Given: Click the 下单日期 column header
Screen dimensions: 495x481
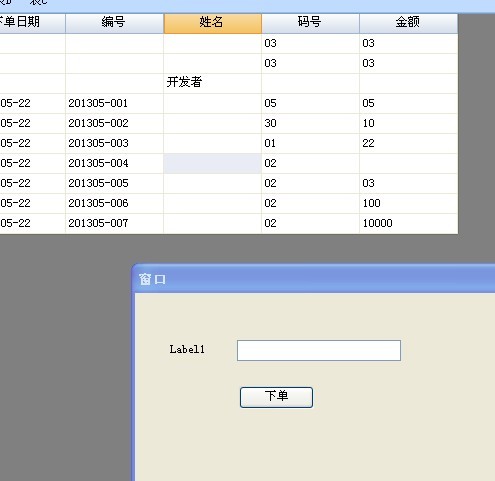Looking at the screenshot, I should (32, 22).
